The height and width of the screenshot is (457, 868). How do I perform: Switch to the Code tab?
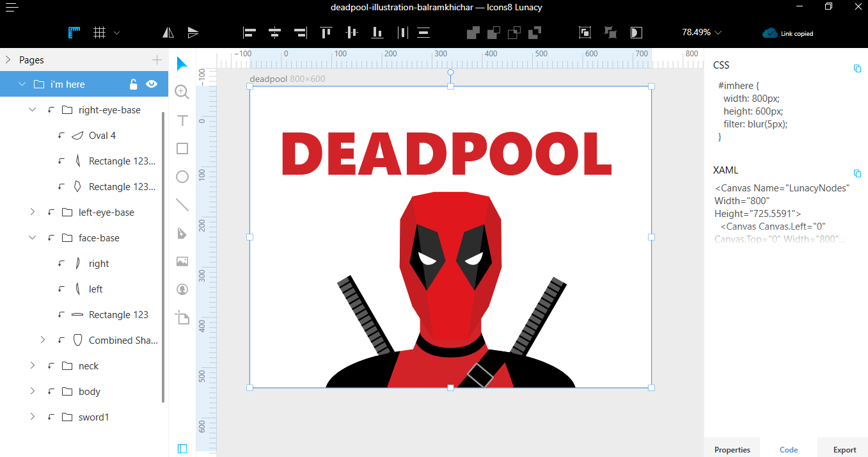pos(789,449)
